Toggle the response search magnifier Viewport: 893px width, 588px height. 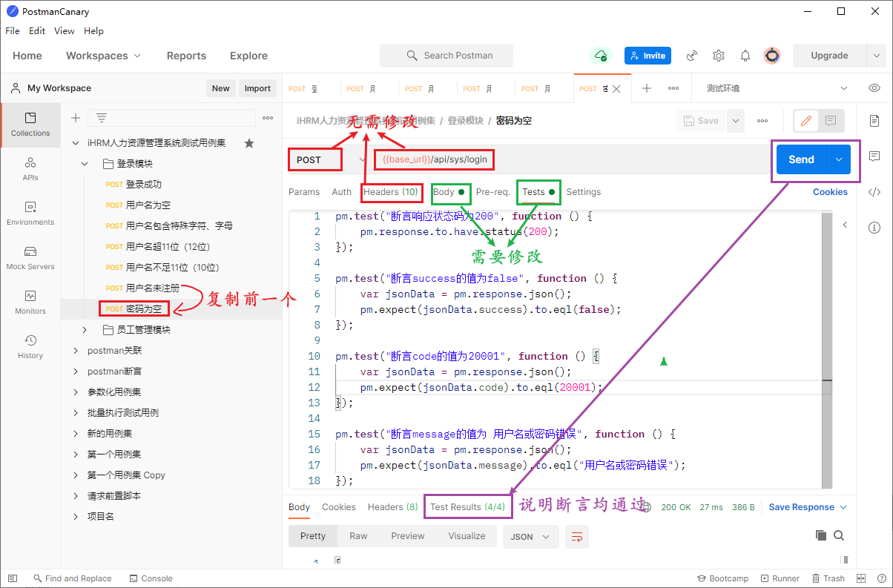[x=839, y=535]
